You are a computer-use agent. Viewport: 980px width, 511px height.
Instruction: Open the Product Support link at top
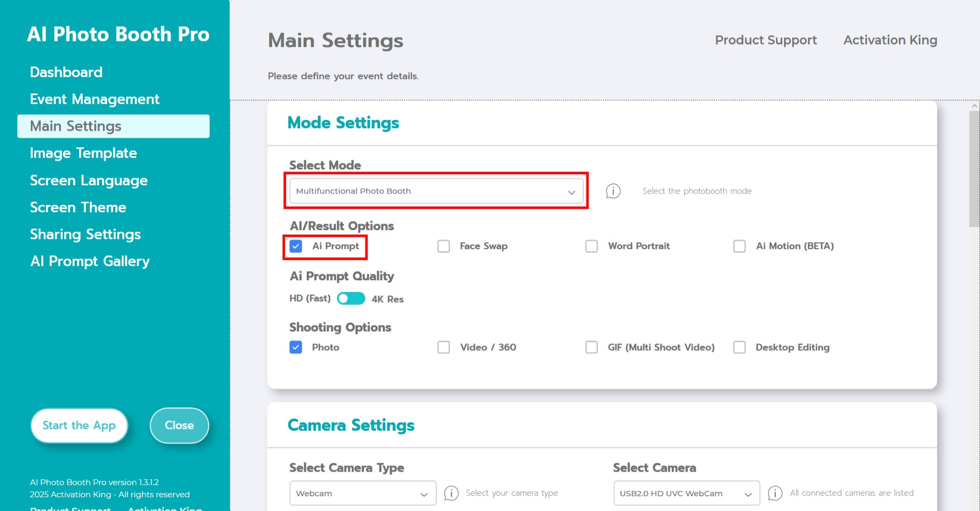(766, 40)
